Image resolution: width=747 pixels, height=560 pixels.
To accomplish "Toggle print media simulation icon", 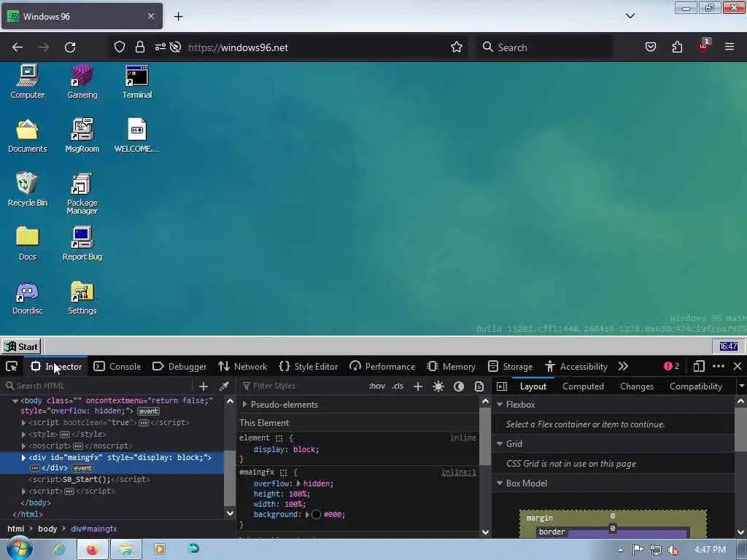I will (x=479, y=386).
